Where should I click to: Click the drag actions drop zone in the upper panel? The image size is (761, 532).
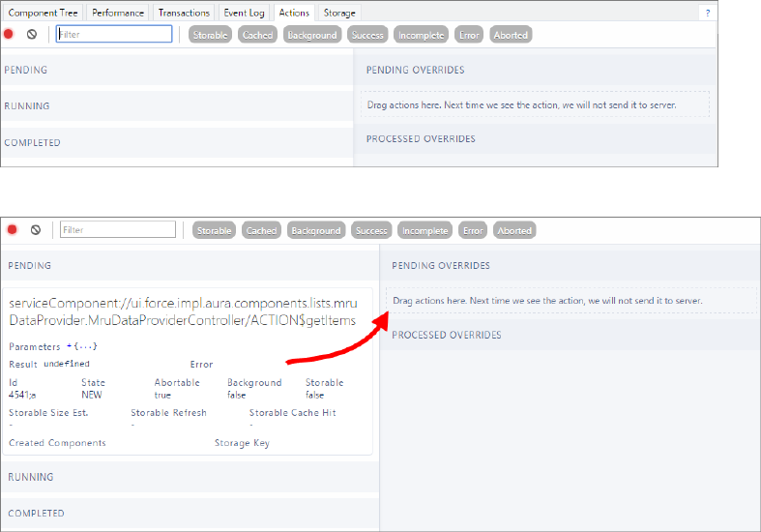pos(535,104)
